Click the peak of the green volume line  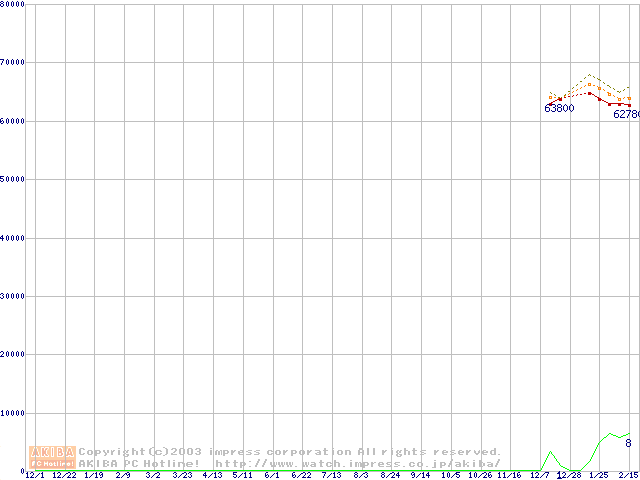[x=610, y=434]
